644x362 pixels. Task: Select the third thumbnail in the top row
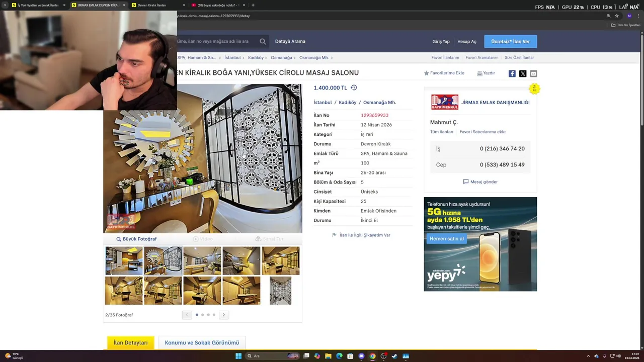[x=202, y=260]
